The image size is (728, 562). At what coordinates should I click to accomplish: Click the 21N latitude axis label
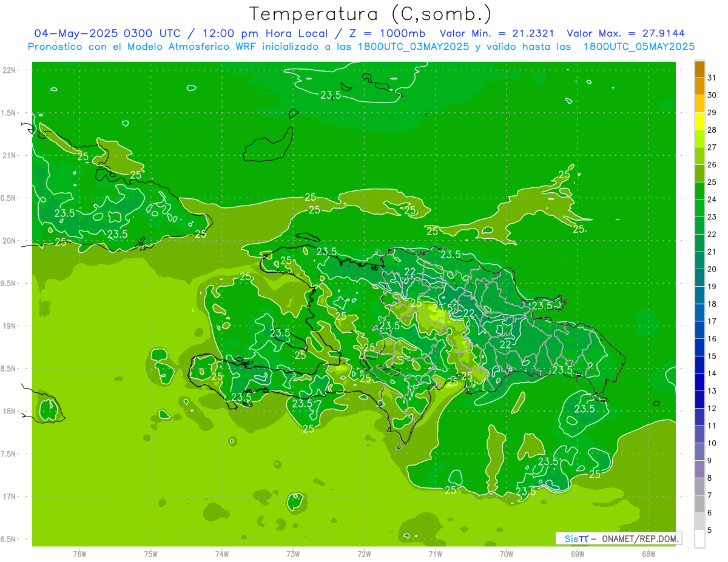10,155
